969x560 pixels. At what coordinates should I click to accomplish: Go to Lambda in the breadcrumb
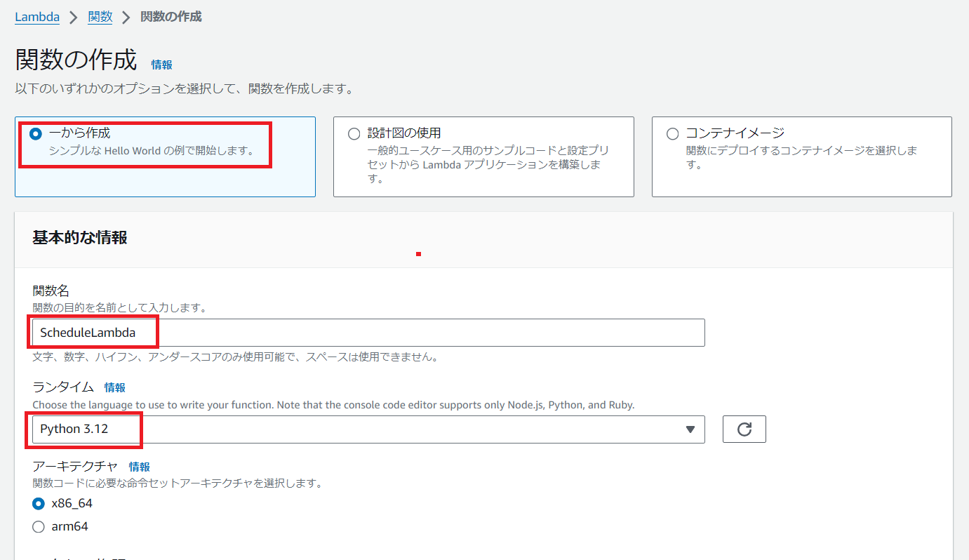coord(37,17)
